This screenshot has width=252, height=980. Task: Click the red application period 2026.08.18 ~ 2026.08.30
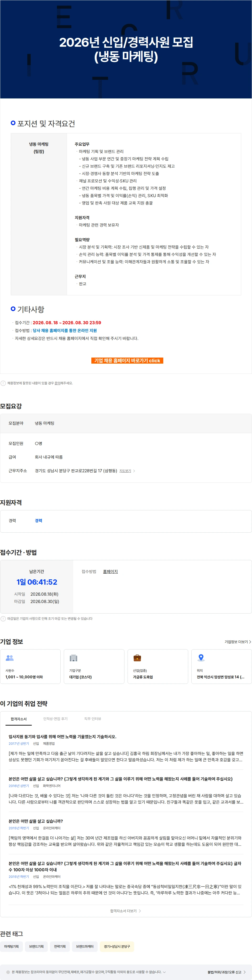67,323
